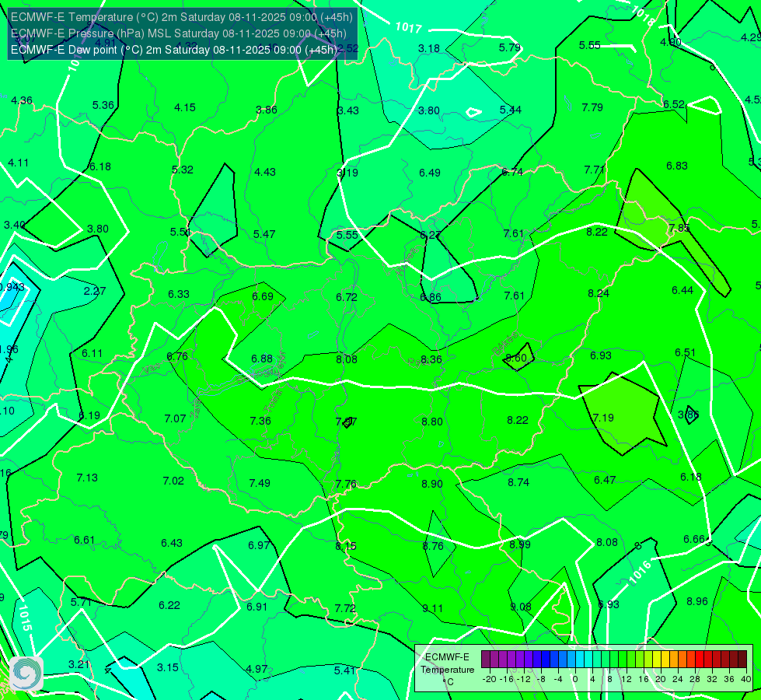Click the 5.36 temperature value
Image resolution: width=761 pixels, height=700 pixels.
[103, 106]
